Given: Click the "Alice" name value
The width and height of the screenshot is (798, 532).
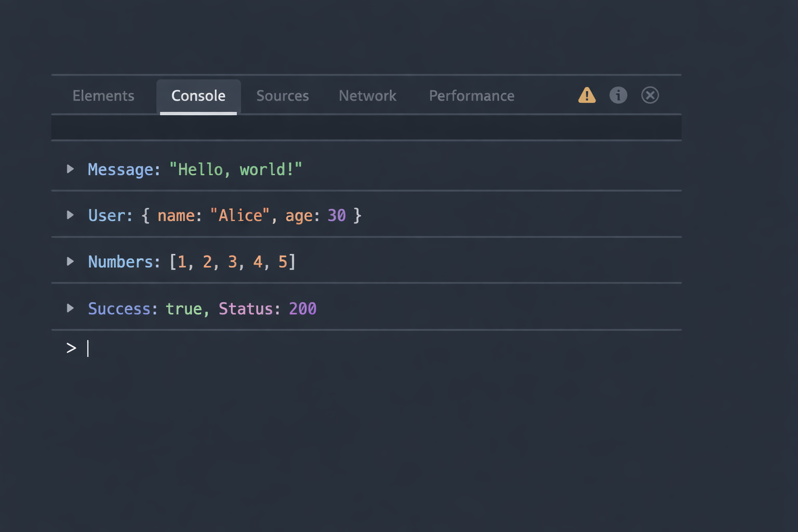Looking at the screenshot, I should (x=240, y=216).
